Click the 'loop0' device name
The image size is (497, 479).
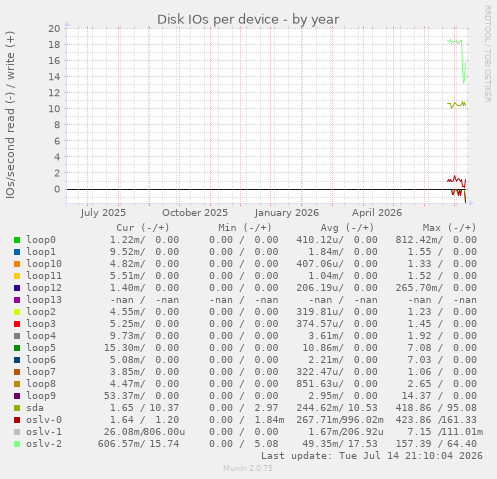tap(41, 240)
